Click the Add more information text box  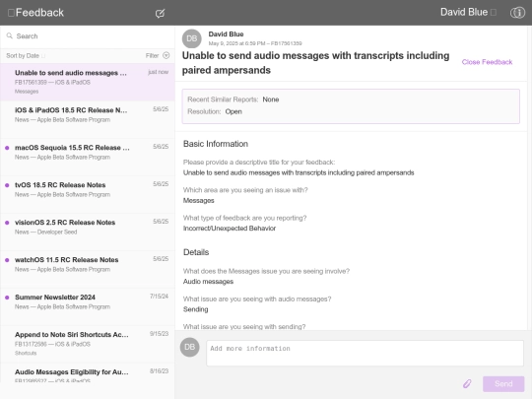pos(365,354)
